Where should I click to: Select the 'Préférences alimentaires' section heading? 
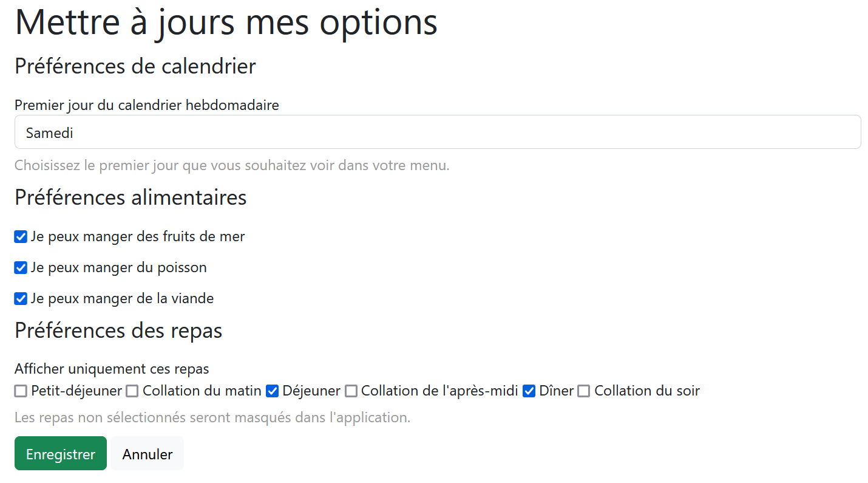click(131, 197)
